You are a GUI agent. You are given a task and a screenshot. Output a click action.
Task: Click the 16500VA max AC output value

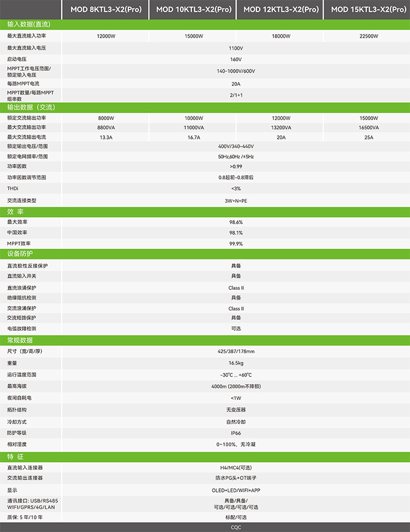point(368,127)
